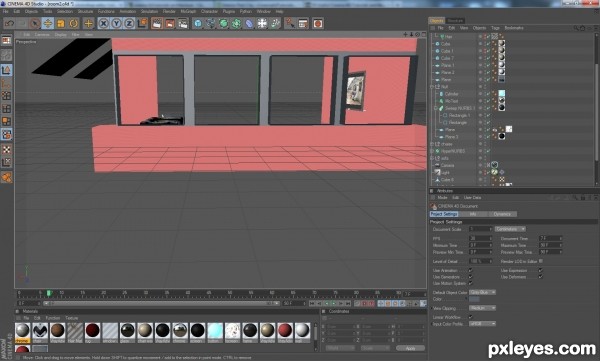The image size is (600, 362).
Task: Open the light/camera objects toolbar icon
Action: point(275,24)
